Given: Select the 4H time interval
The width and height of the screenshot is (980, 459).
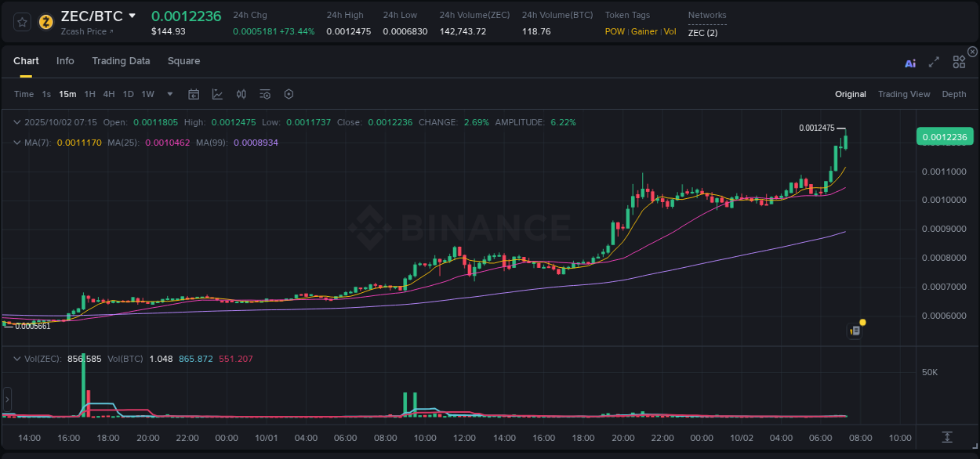Looking at the screenshot, I should coord(108,94).
